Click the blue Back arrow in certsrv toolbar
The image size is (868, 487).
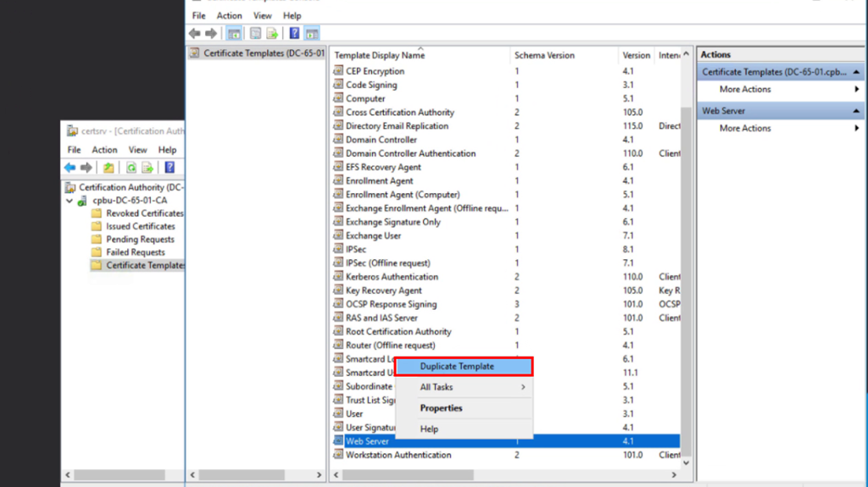tap(70, 168)
